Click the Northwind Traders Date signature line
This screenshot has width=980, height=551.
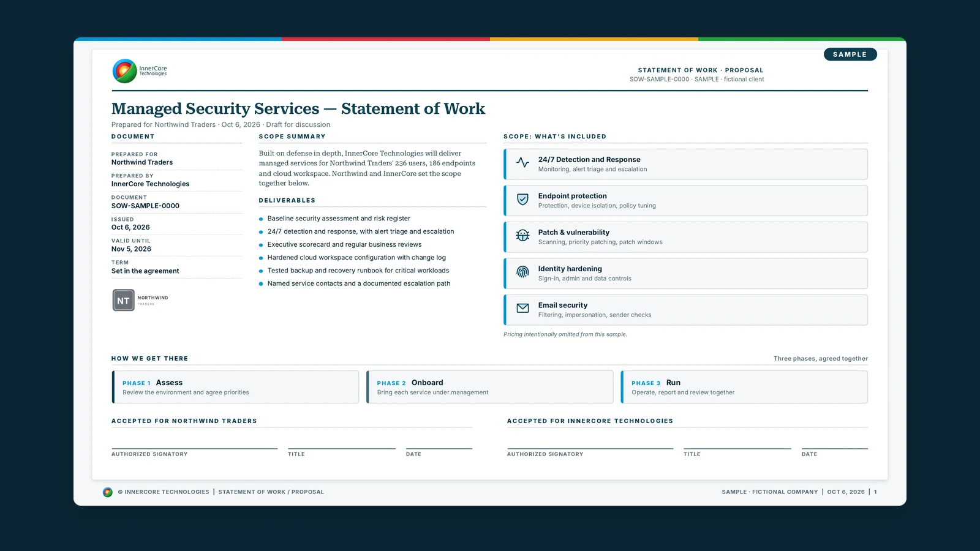click(x=439, y=449)
